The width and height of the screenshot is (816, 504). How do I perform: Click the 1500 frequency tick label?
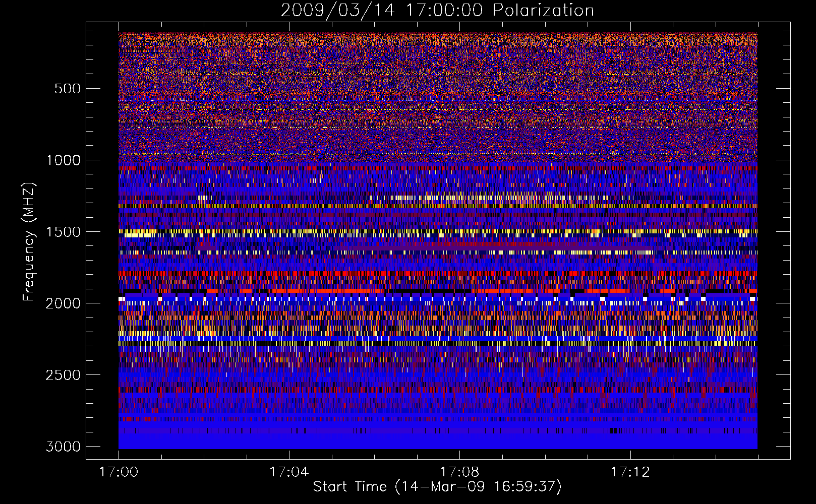point(64,232)
